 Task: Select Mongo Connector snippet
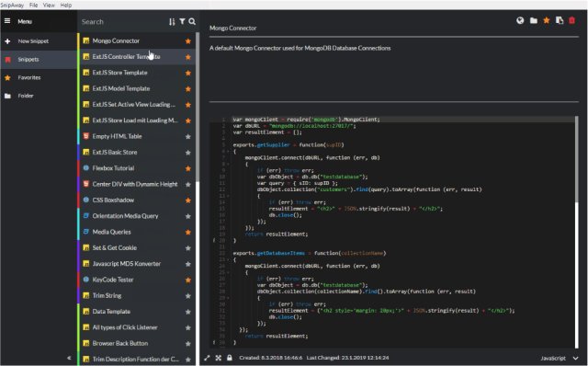[137, 40]
